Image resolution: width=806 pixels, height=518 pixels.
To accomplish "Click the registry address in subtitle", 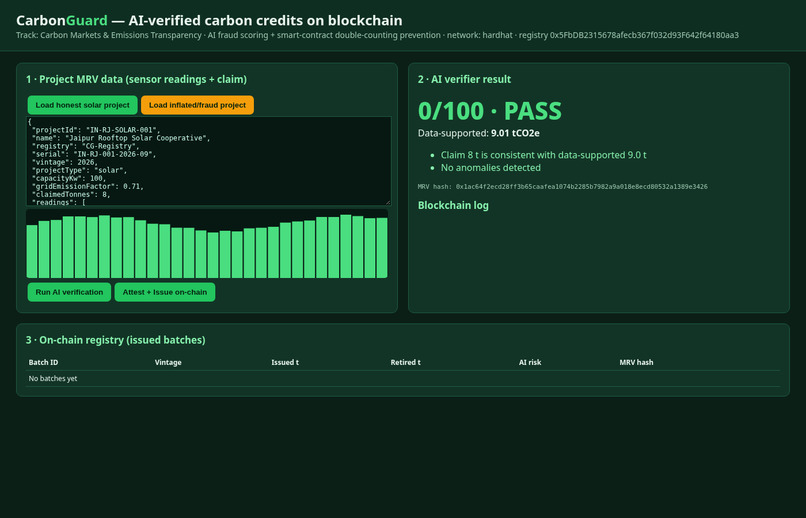I will click(x=644, y=35).
